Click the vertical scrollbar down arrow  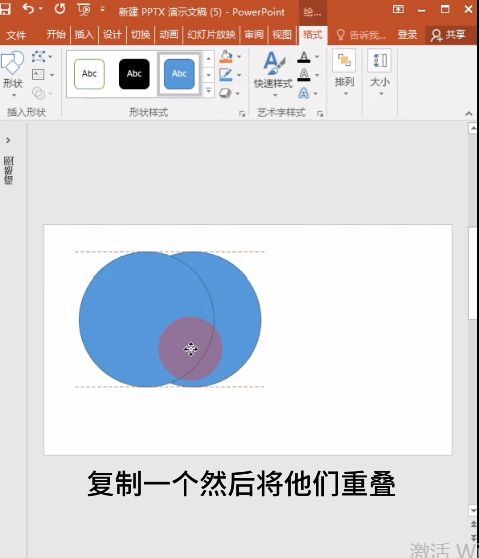pyautogui.click(x=473, y=510)
